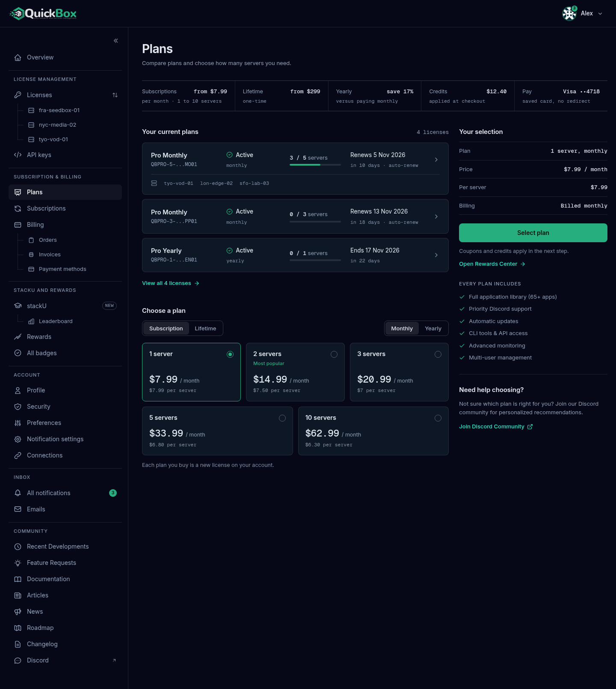
Task: Click the Select plan button
Action: click(533, 233)
